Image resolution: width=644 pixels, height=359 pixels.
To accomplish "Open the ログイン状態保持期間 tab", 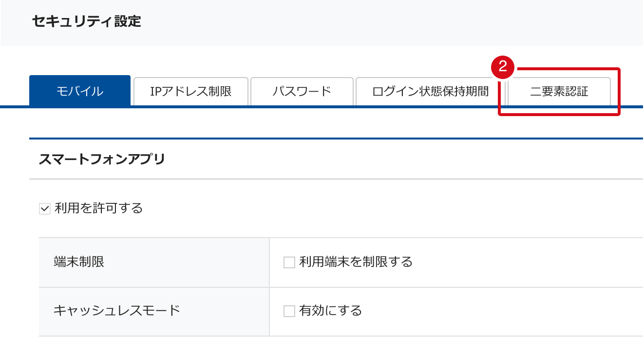I will (430, 91).
